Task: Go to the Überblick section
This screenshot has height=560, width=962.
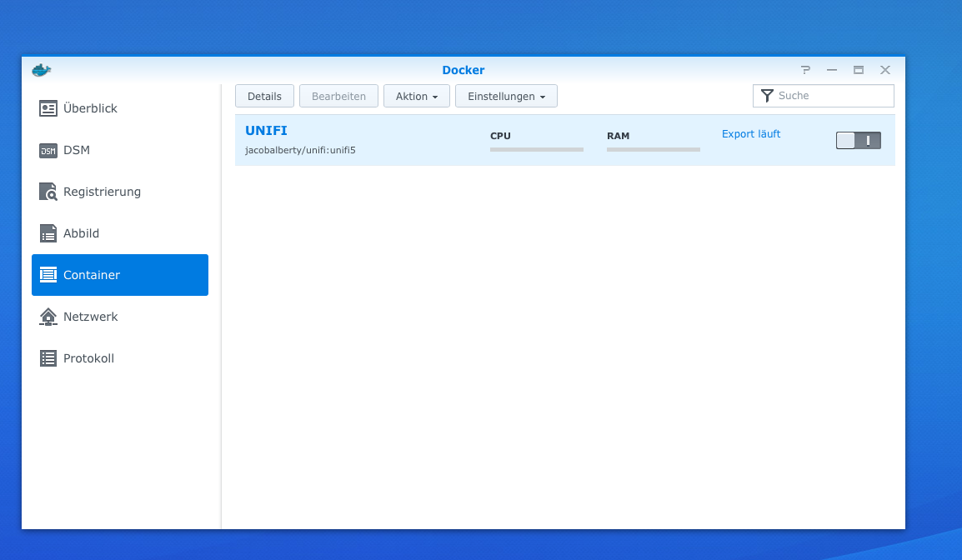Action: [x=120, y=108]
